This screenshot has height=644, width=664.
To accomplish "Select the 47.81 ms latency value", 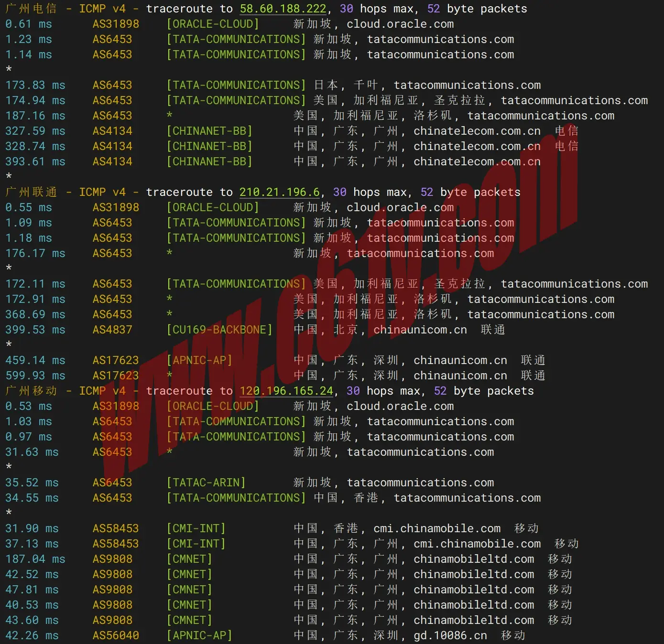I will tap(32, 590).
